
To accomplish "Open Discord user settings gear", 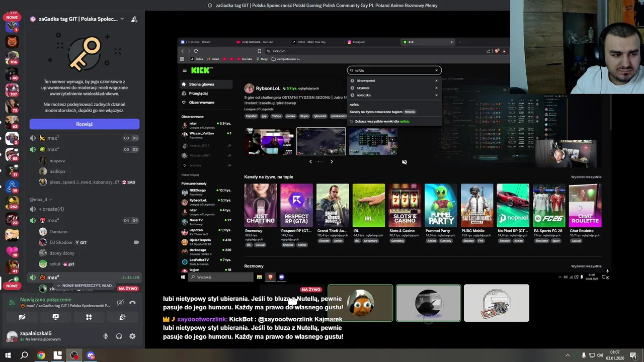I will [x=132, y=336].
